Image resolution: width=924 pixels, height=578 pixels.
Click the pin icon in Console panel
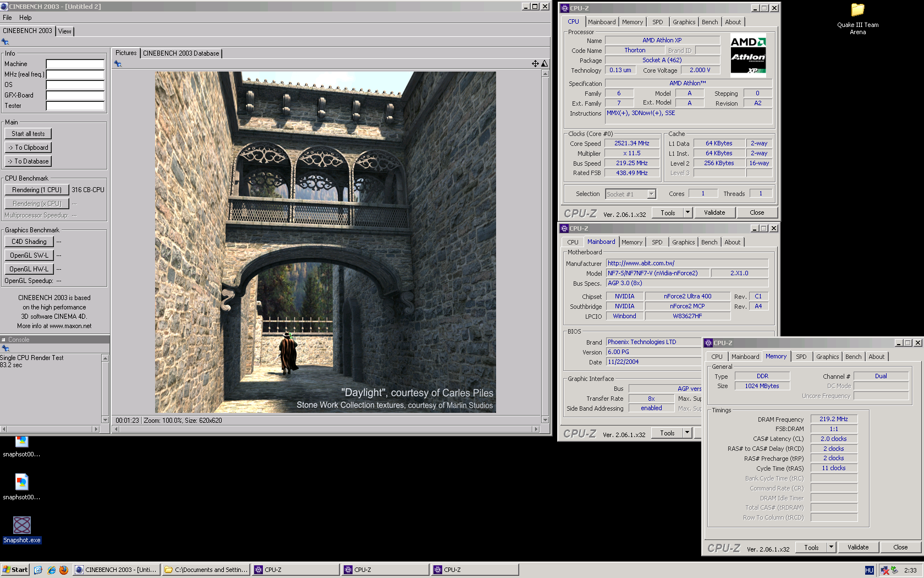point(5,348)
